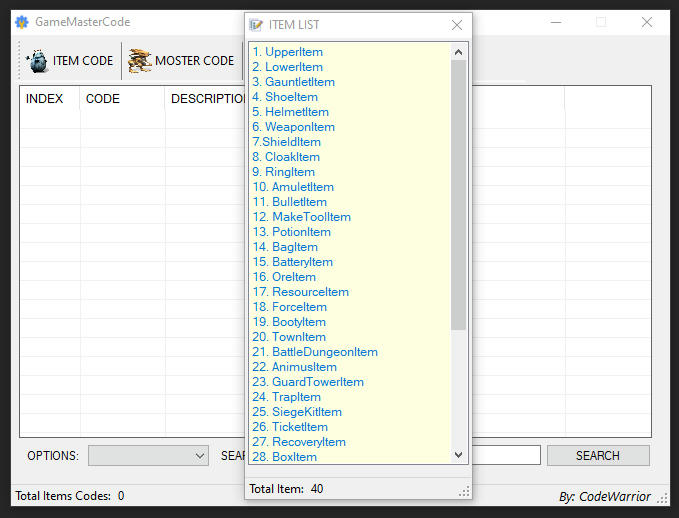Click the GameMasterCode app icon in title bar
This screenshot has height=518, width=679.
click(x=21, y=22)
